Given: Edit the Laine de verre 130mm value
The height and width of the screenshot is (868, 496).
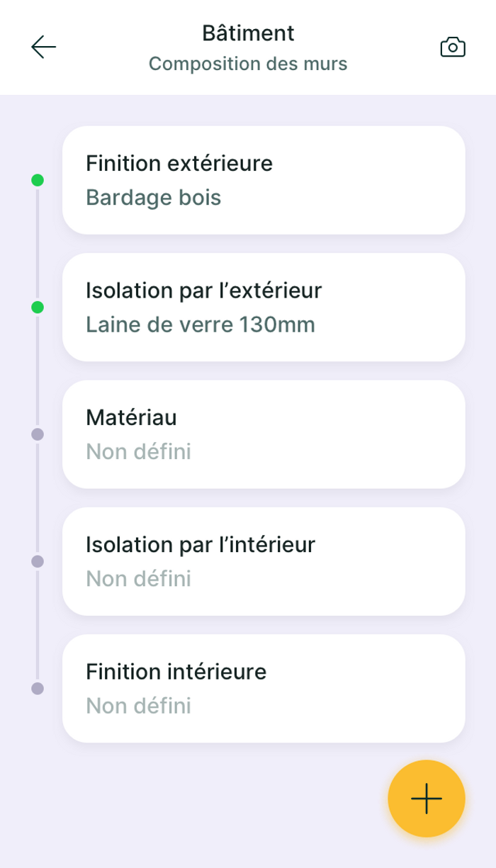Looking at the screenshot, I should pyautogui.click(x=201, y=325).
